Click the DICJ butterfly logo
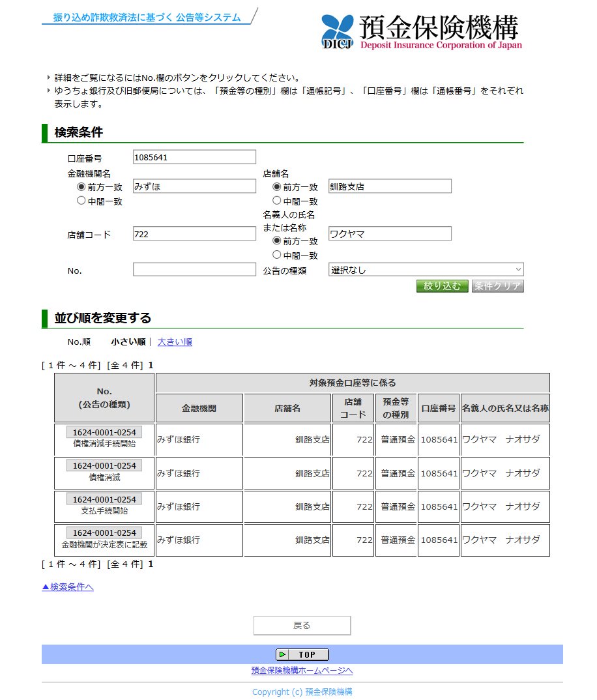 click(337, 31)
